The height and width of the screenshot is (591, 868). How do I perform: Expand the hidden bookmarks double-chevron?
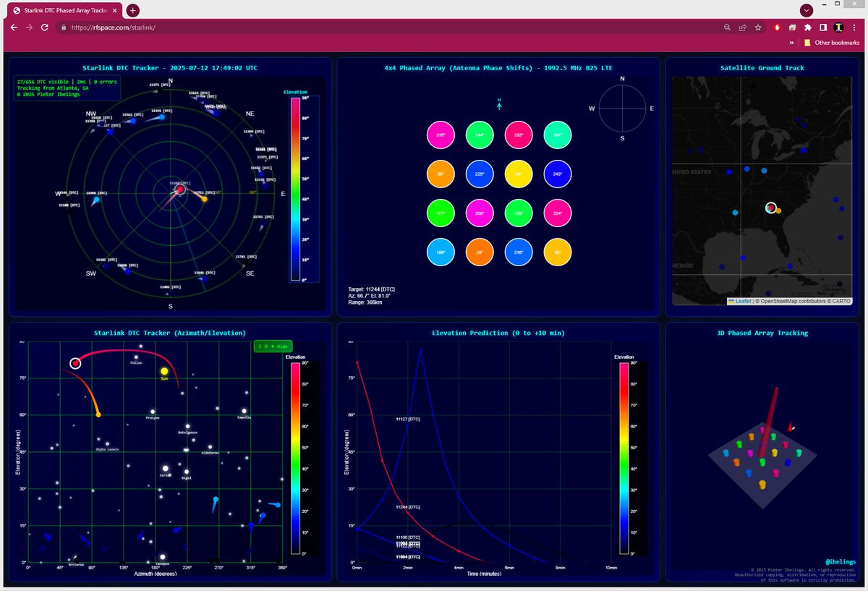pyautogui.click(x=792, y=43)
